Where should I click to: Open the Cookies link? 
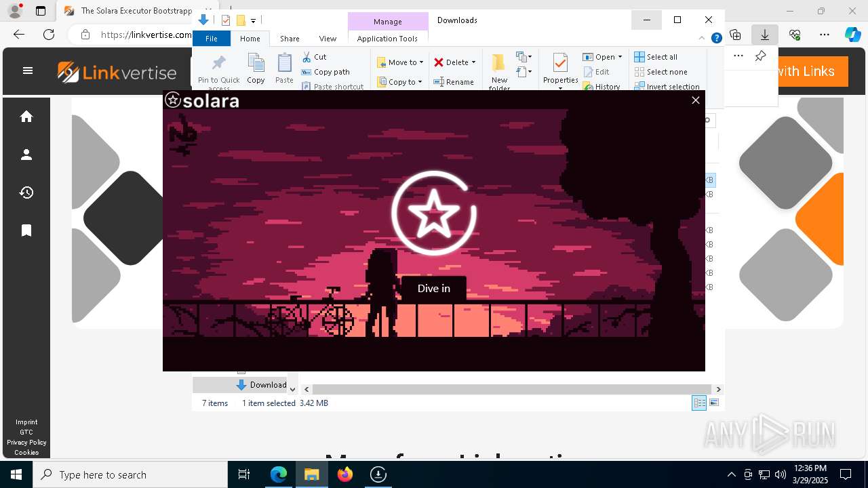pos(26,452)
